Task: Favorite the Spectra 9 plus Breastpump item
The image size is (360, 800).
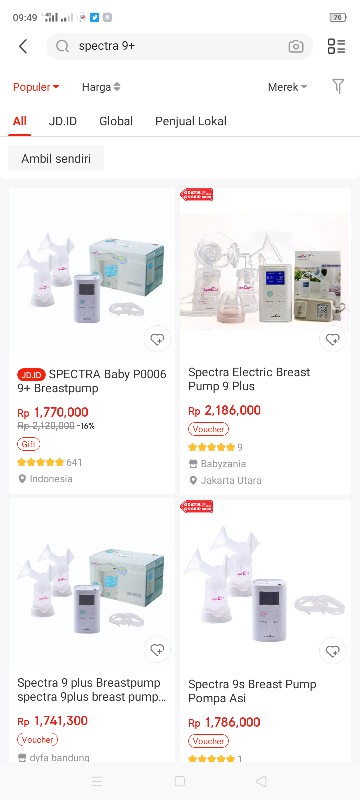Action: 157,649
